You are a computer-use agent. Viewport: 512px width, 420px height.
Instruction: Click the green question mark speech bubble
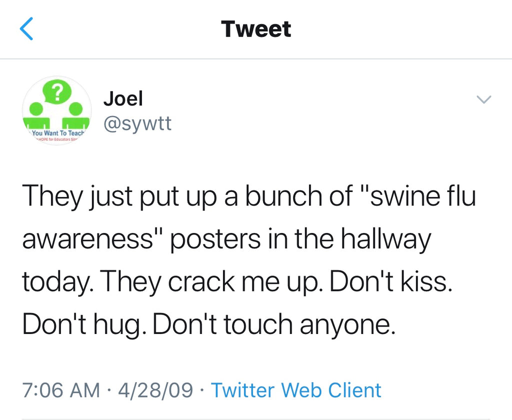click(57, 91)
